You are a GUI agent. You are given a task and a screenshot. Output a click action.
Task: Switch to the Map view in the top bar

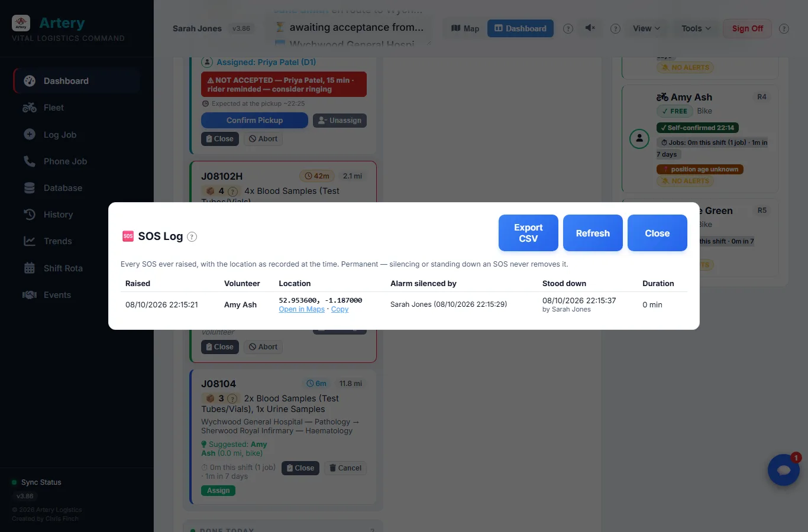point(465,28)
